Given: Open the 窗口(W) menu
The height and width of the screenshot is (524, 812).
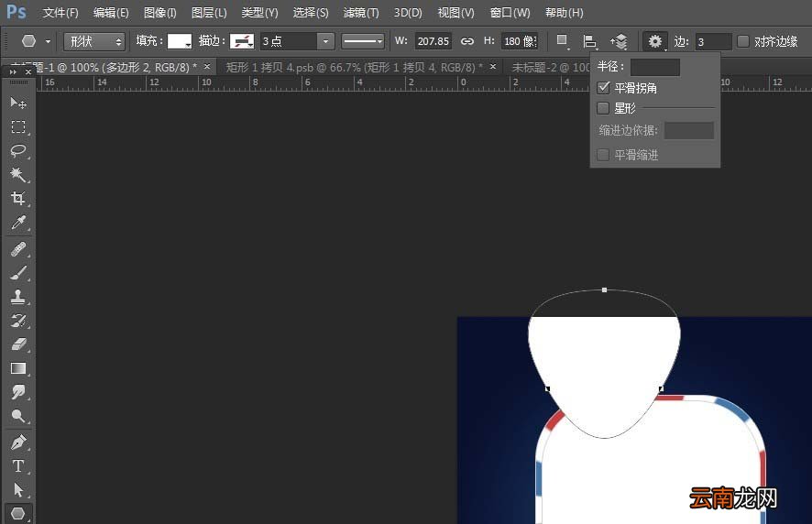Looking at the screenshot, I should [x=510, y=13].
